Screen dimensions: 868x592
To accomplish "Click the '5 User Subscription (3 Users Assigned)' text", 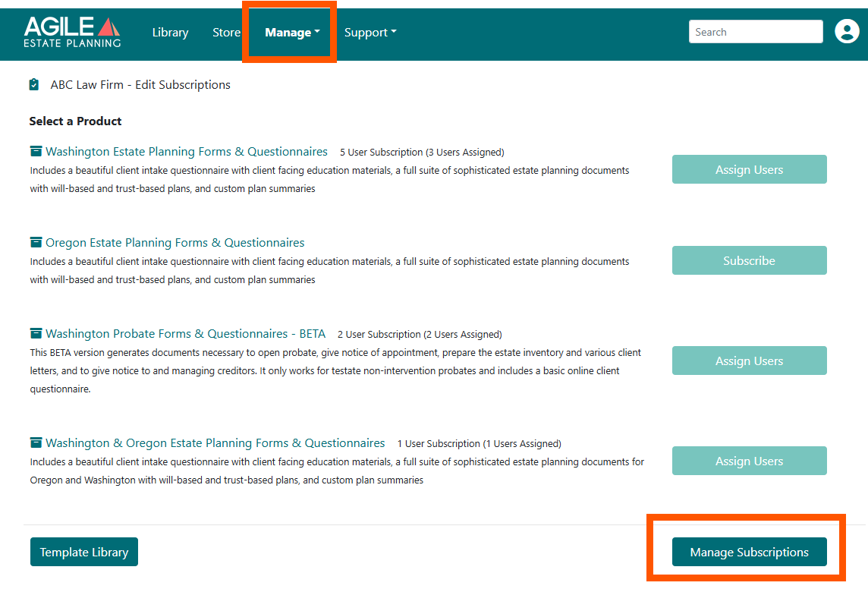I will pyautogui.click(x=422, y=153).
